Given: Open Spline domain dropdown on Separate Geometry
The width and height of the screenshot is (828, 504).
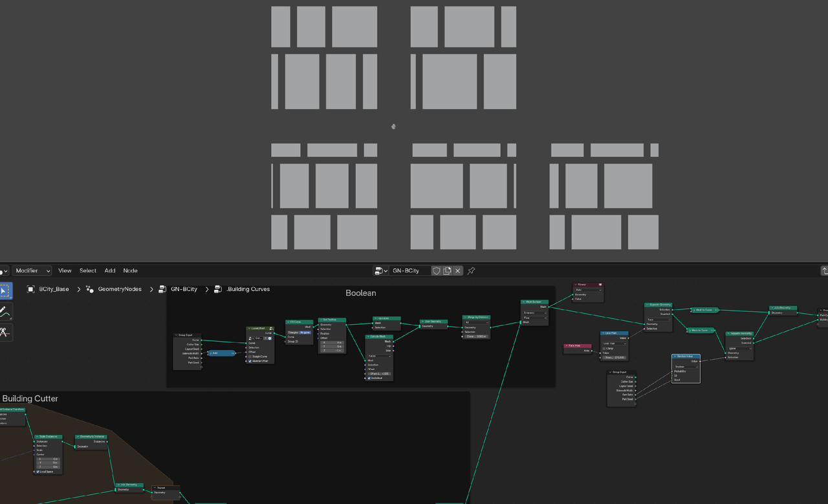Looking at the screenshot, I should pos(739,348).
